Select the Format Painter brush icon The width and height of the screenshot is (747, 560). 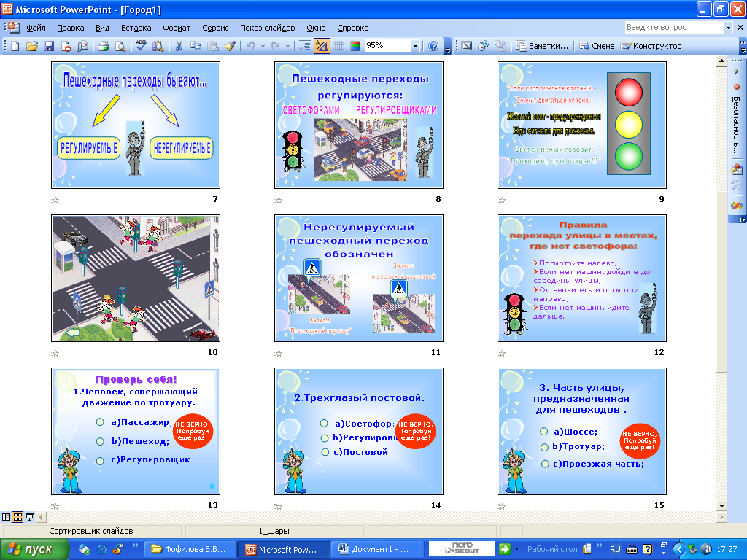click(x=230, y=46)
